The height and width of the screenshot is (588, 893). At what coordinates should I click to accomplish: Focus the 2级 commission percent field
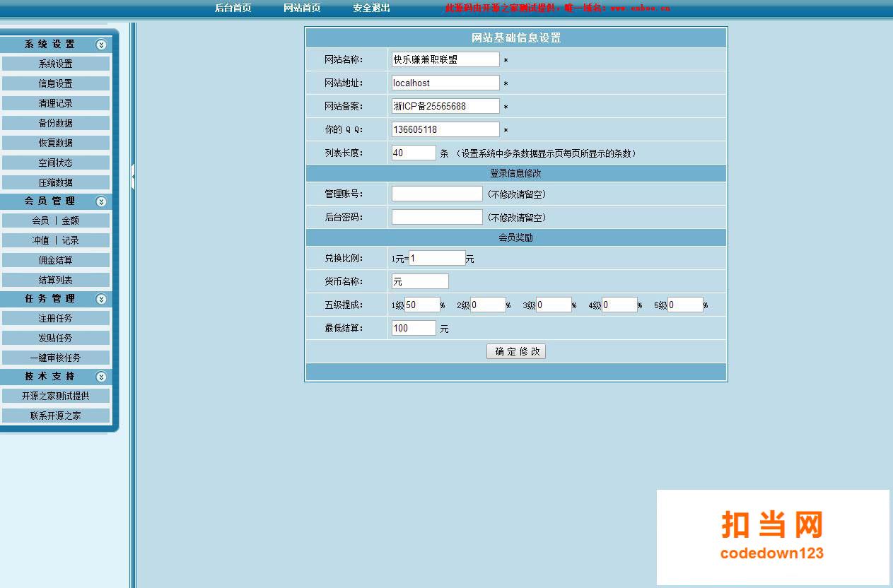[x=488, y=305]
